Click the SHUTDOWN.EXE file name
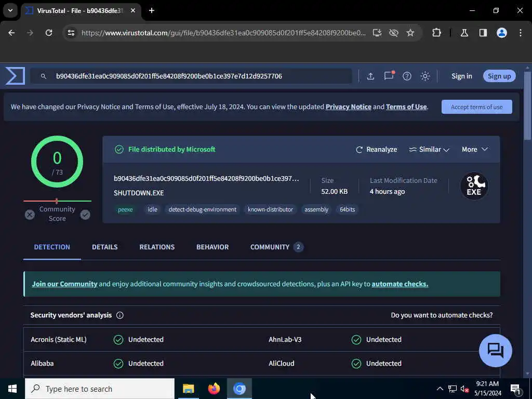 pyautogui.click(x=139, y=193)
